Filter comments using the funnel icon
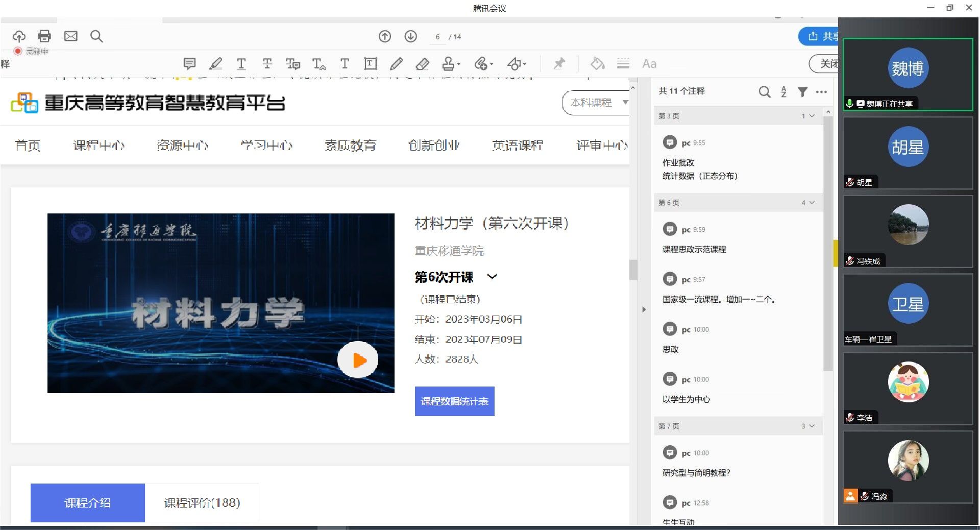The image size is (980, 530). tap(802, 91)
